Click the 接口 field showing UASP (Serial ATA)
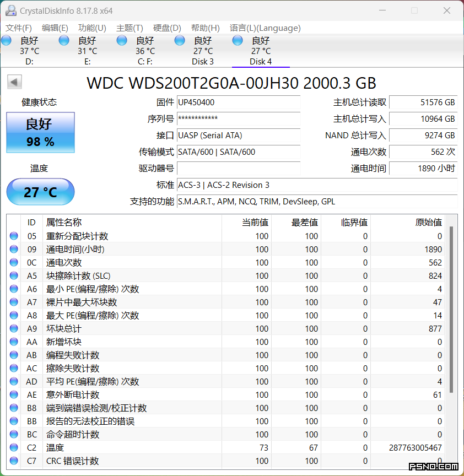Viewport: 464px width, 476px height. click(x=239, y=136)
